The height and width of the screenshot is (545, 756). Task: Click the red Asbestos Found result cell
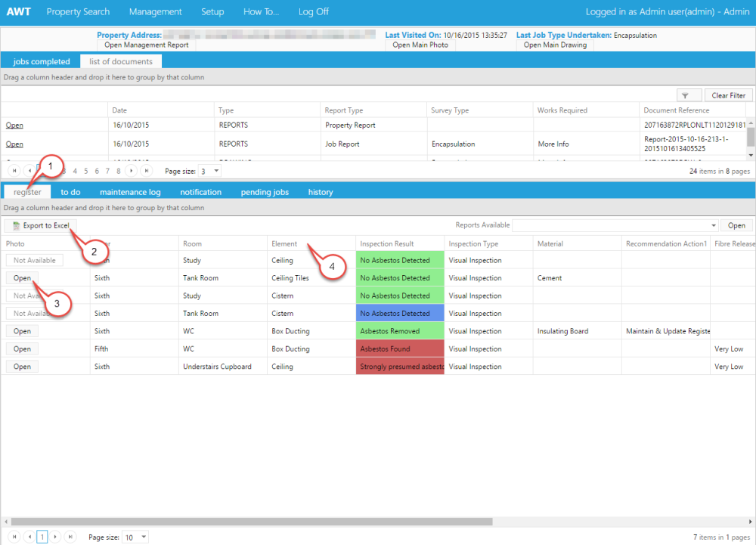click(x=399, y=348)
